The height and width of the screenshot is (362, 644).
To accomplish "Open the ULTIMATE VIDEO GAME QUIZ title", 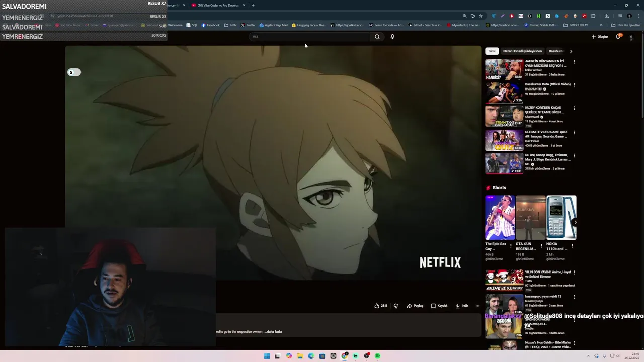I will pos(546,134).
